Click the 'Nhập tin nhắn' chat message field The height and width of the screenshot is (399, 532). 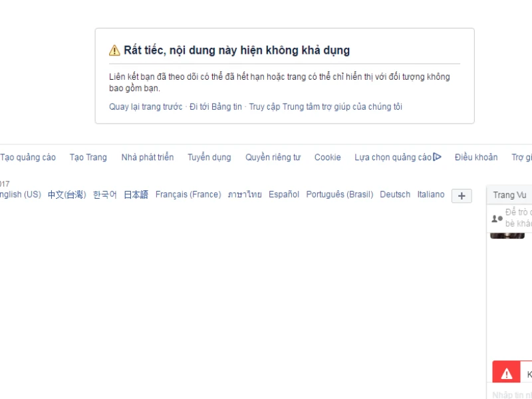[x=511, y=394]
